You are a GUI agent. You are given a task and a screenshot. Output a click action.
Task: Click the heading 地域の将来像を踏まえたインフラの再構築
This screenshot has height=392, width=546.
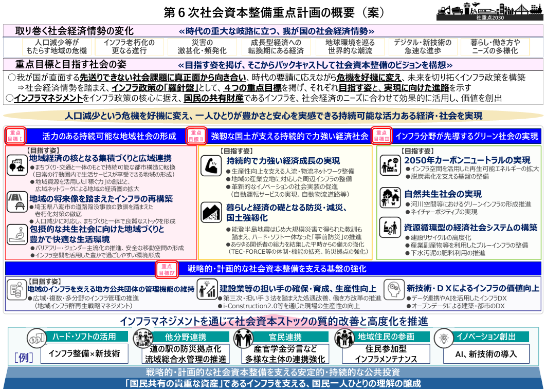(101, 199)
